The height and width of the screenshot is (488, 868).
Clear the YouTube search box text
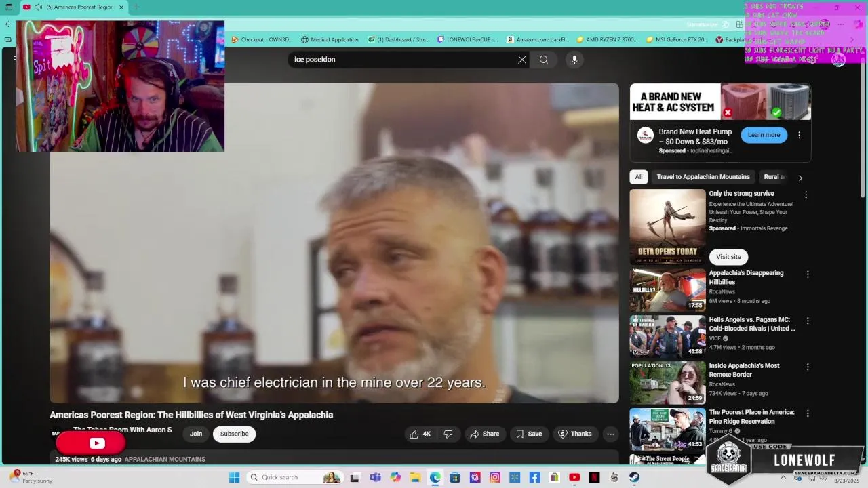(x=522, y=60)
